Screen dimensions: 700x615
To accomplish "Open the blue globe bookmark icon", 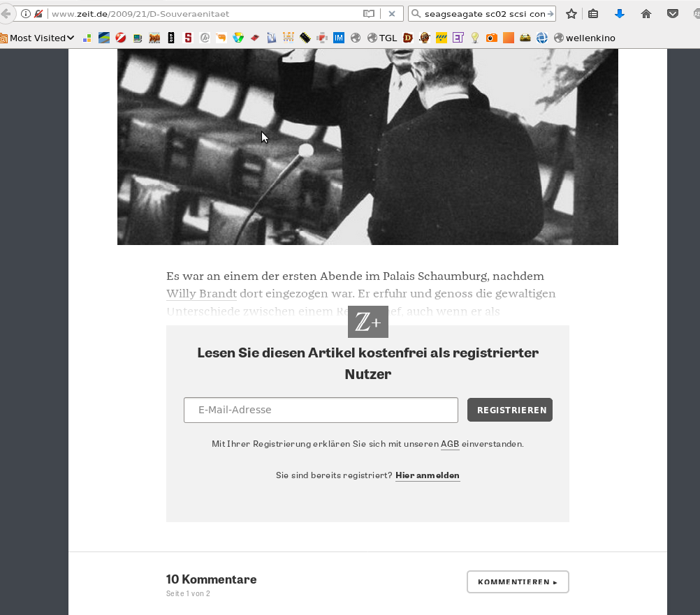I will coord(542,38).
